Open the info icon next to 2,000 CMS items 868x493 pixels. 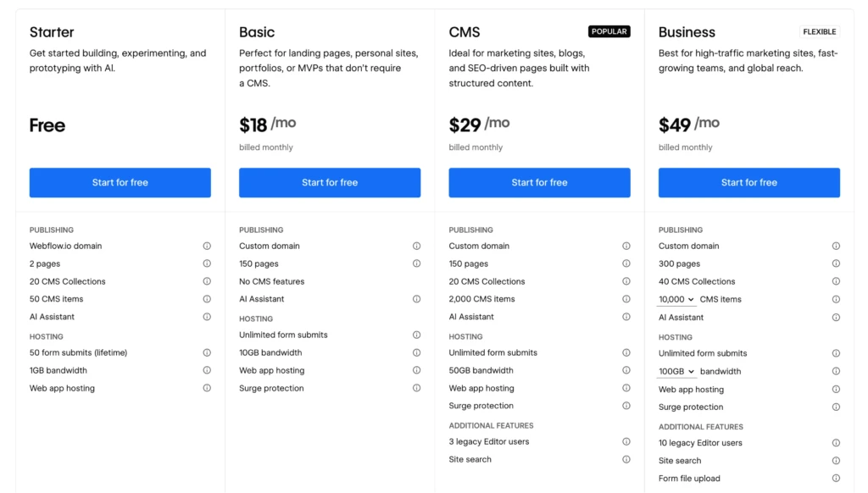[626, 299]
